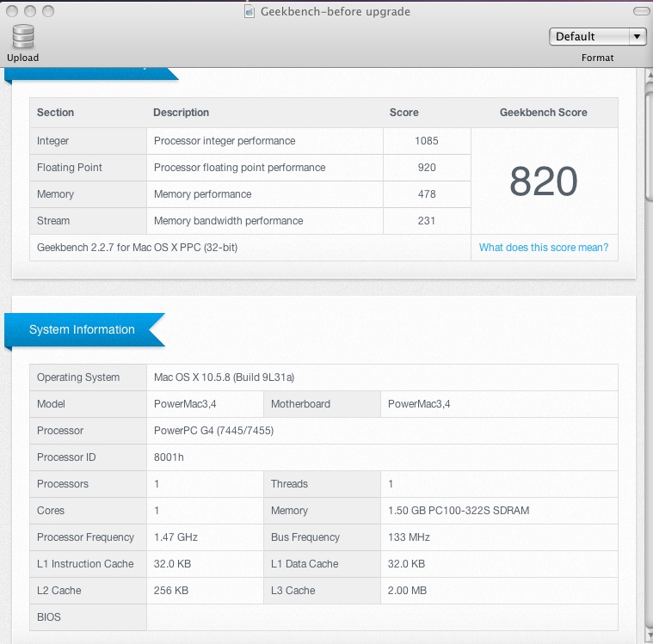Click the Cores label
This screenshot has height=644, width=653.
51,511
